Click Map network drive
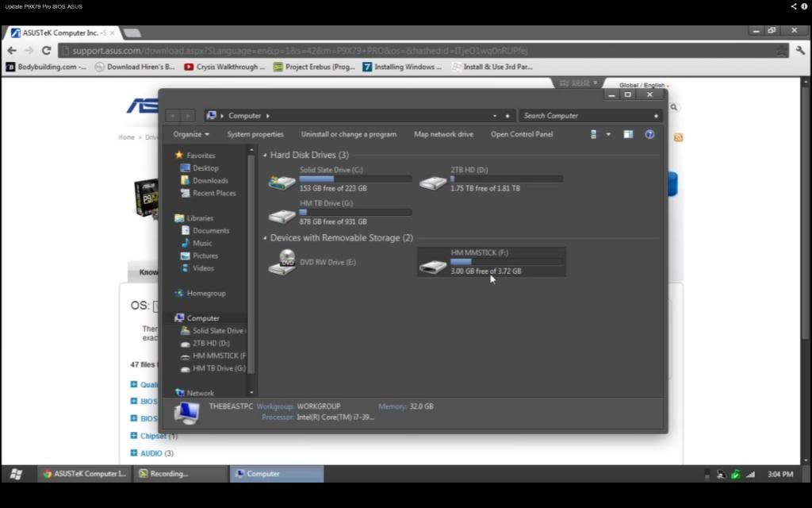 pyautogui.click(x=444, y=134)
